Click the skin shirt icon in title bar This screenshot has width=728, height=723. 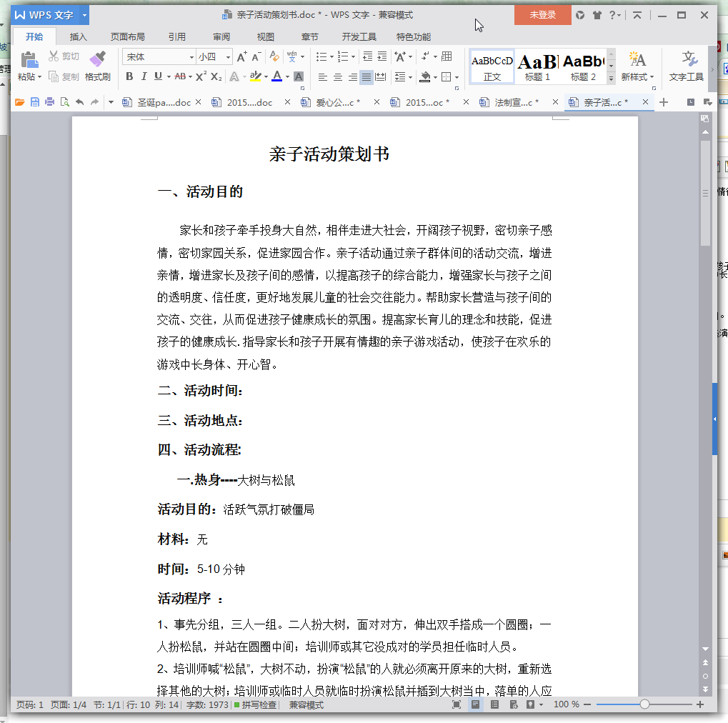(x=597, y=15)
